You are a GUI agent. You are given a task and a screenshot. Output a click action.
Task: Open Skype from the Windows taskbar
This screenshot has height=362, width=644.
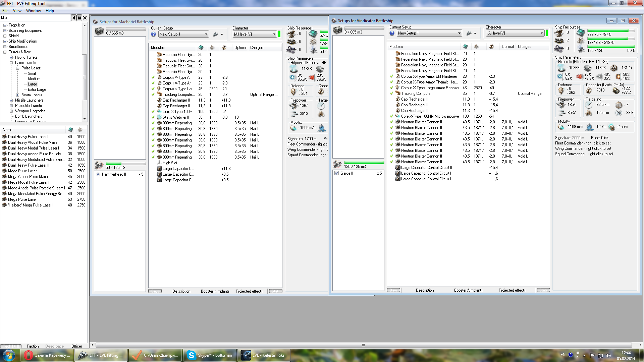pos(210,355)
